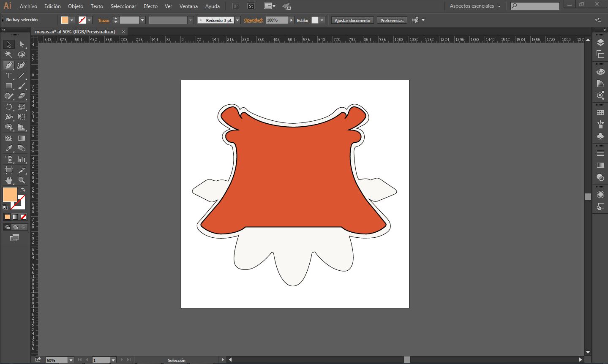Select the Magic Wand tool
The image size is (608, 364).
(8, 54)
